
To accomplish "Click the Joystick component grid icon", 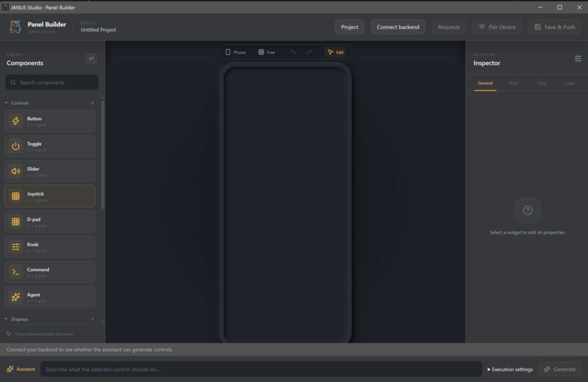I will click(15, 196).
